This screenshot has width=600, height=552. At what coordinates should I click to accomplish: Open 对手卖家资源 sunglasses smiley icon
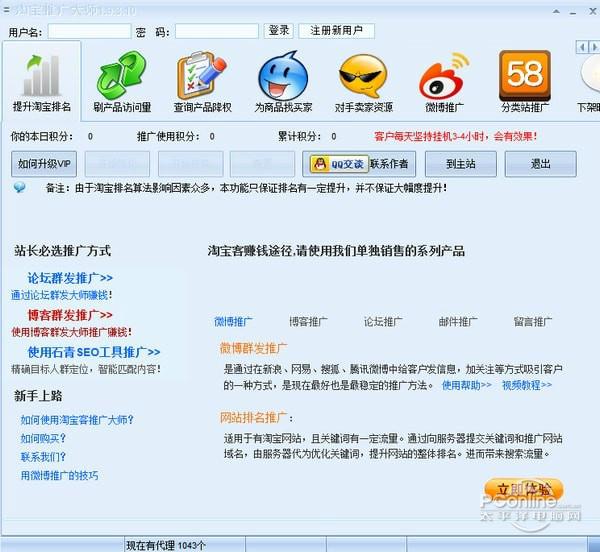click(x=364, y=76)
